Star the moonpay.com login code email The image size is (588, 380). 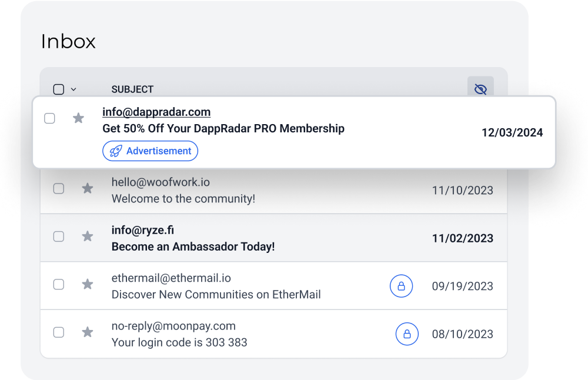(88, 332)
